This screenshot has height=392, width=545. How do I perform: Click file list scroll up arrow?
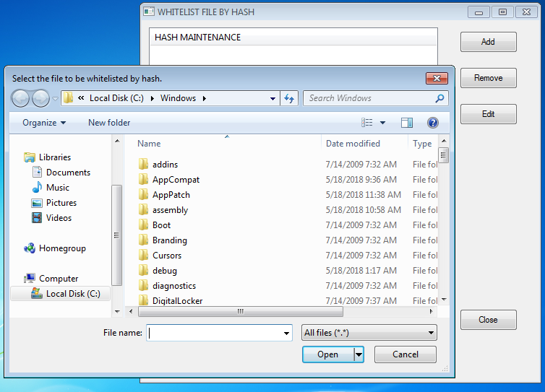pos(444,141)
